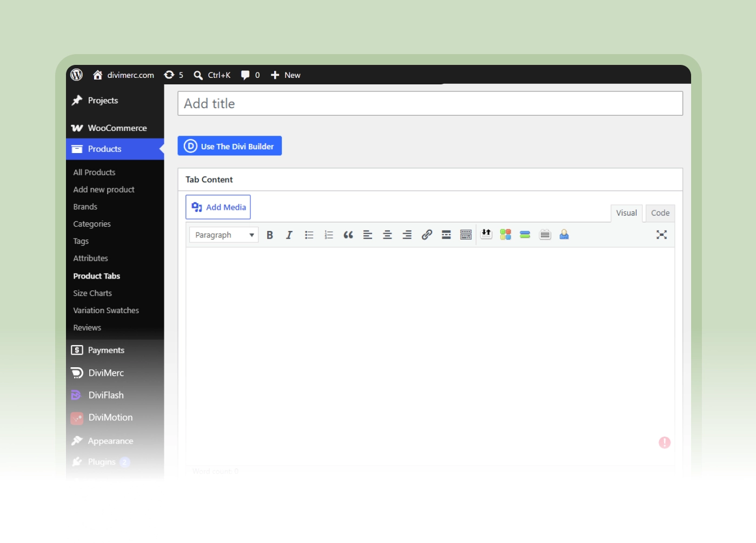This screenshot has height=543, width=756.
Task: Insert a Read More tag
Action: 446,235
